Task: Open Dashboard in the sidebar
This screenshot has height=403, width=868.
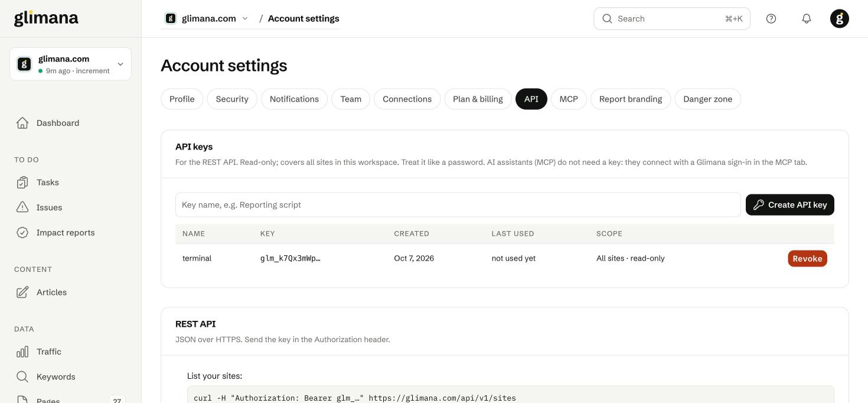Action: 71,123
